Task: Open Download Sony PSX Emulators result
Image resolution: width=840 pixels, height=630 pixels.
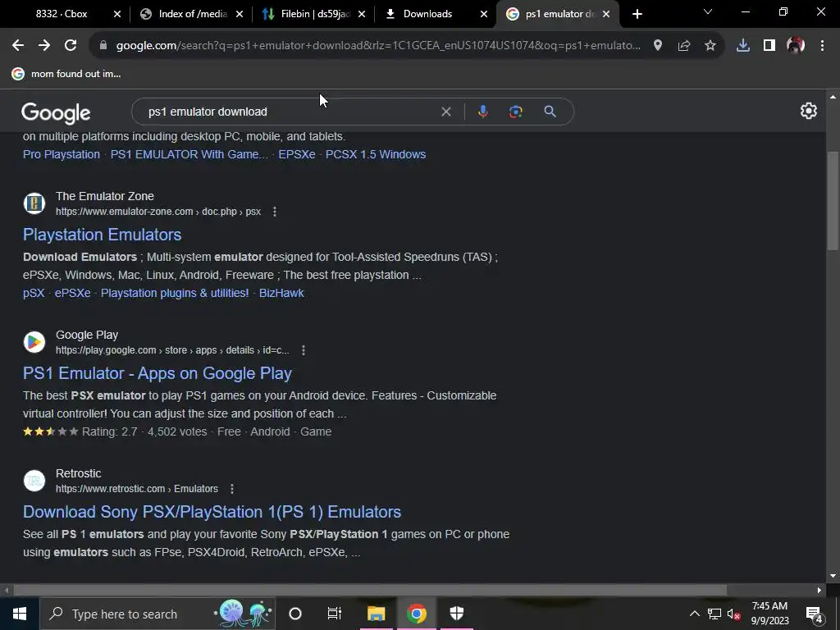Action: (212, 512)
